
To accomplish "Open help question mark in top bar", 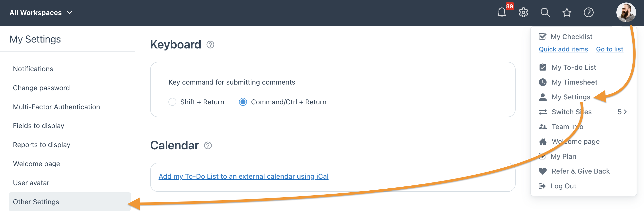I will pyautogui.click(x=588, y=13).
